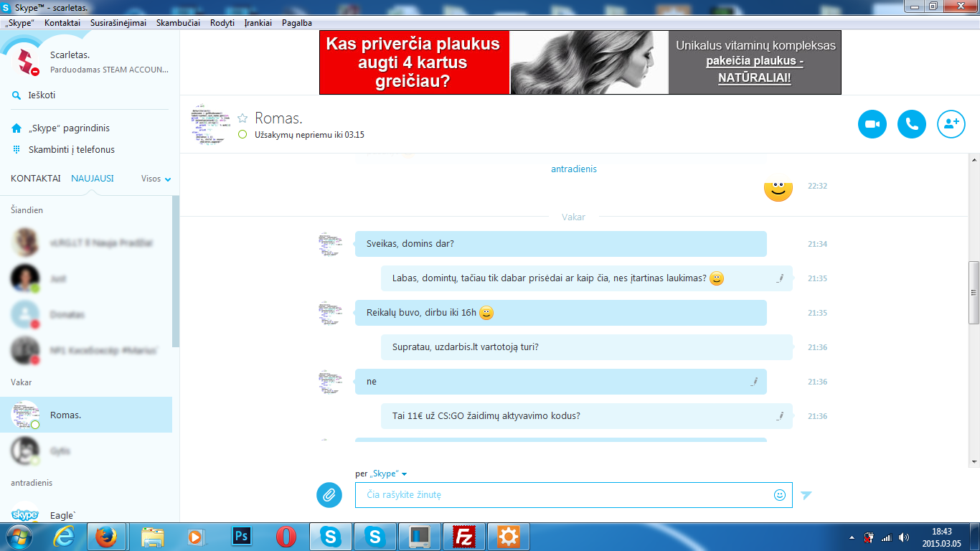
Task: Open the Donatas conversation in the list
Action: point(86,314)
